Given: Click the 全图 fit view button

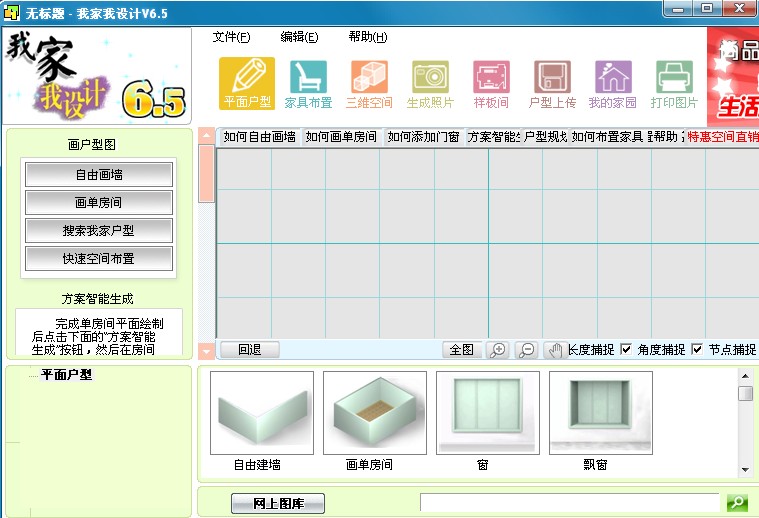Looking at the screenshot, I should [462, 350].
